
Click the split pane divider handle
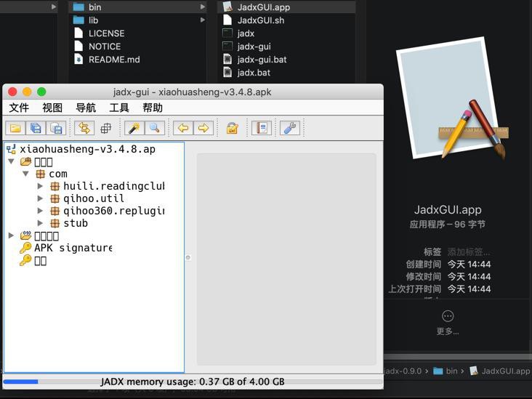(x=188, y=257)
